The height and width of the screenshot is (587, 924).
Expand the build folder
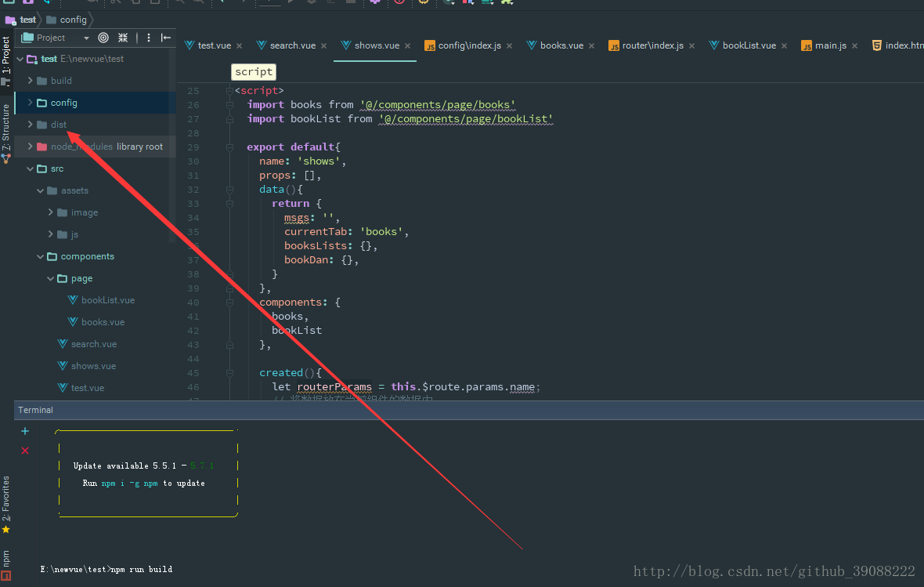(x=31, y=81)
